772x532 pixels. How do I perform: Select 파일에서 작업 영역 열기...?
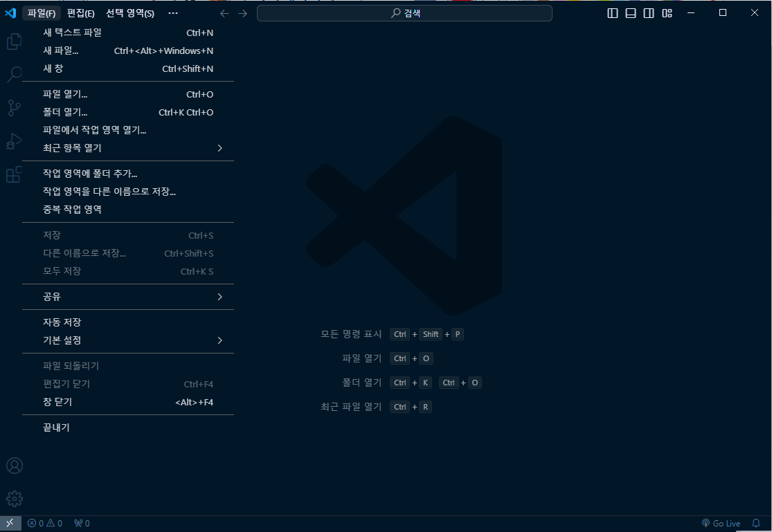click(x=128, y=130)
